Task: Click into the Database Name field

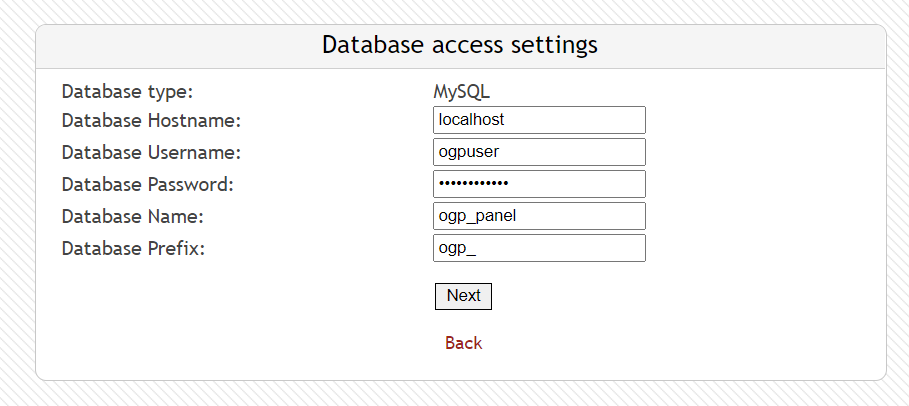Action: click(x=539, y=216)
